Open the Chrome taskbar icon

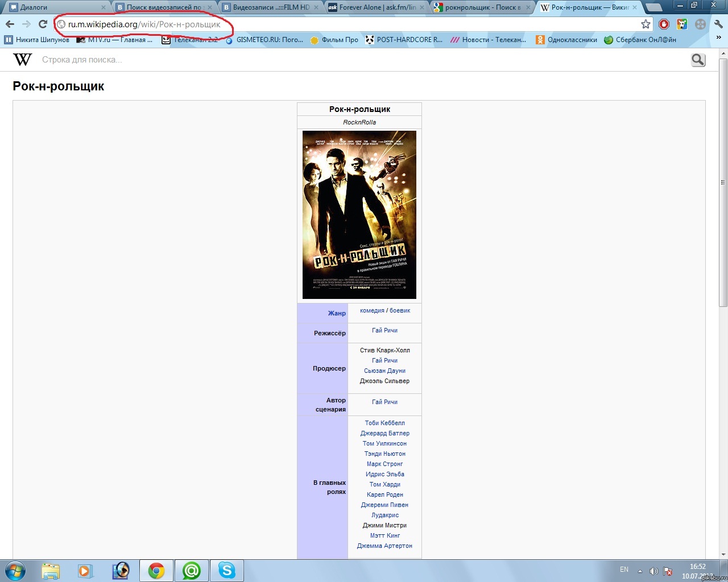point(156,571)
